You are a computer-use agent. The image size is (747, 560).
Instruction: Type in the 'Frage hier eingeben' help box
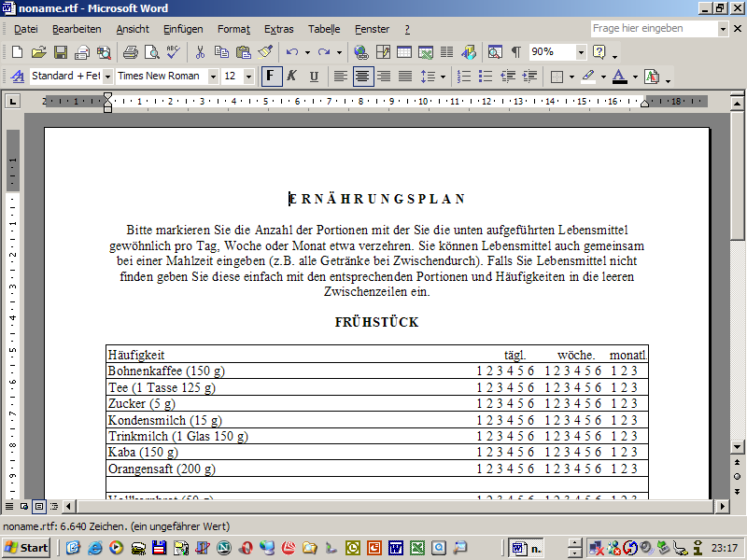click(x=653, y=29)
